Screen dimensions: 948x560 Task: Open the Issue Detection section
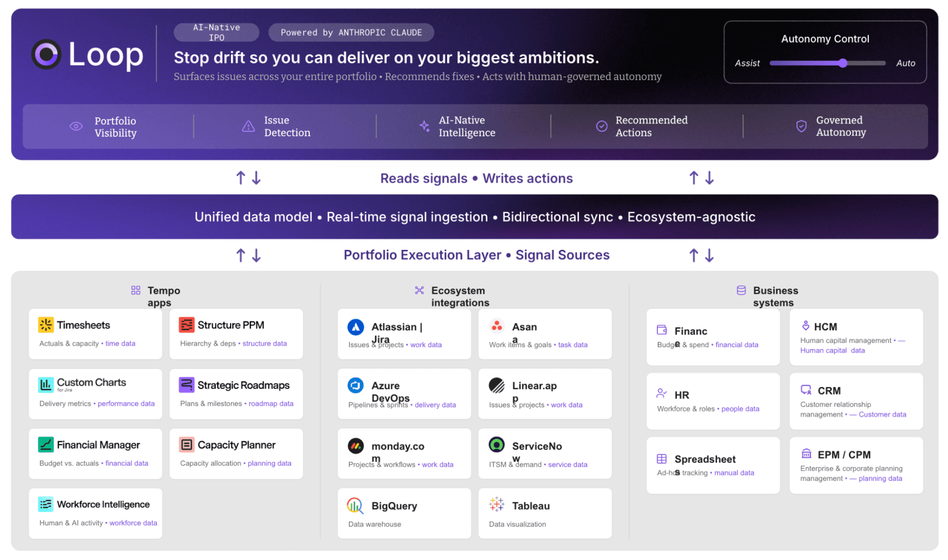[x=285, y=127]
